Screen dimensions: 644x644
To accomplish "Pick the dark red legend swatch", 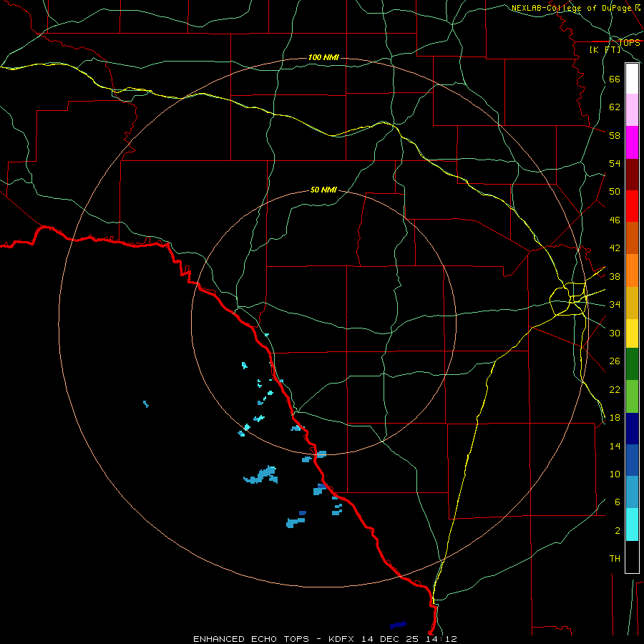I will coord(632,174).
